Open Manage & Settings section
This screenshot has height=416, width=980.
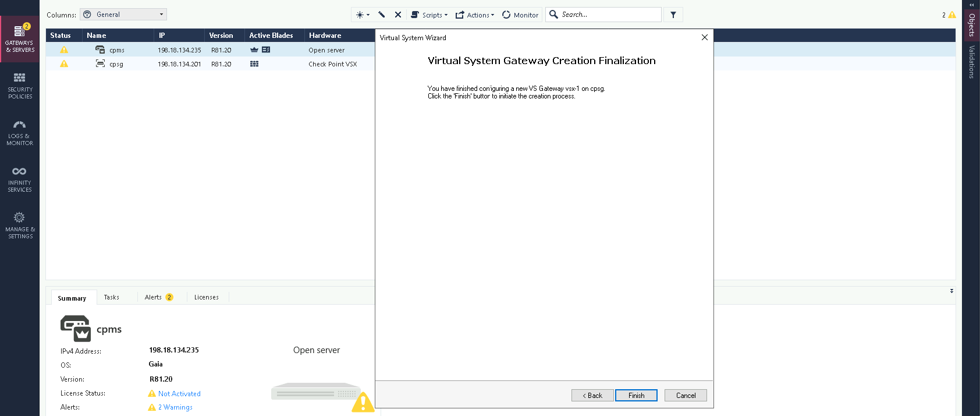(x=20, y=225)
